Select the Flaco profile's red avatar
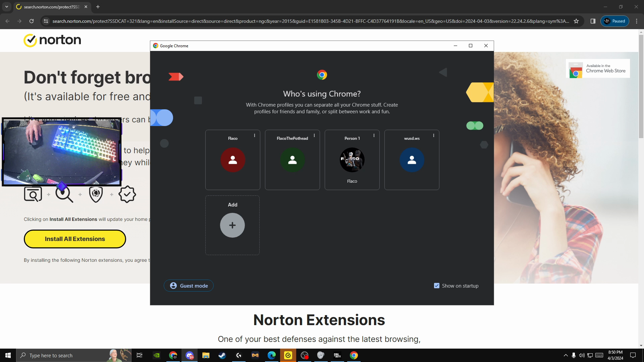Viewport: 644px width, 362px height. tap(233, 160)
